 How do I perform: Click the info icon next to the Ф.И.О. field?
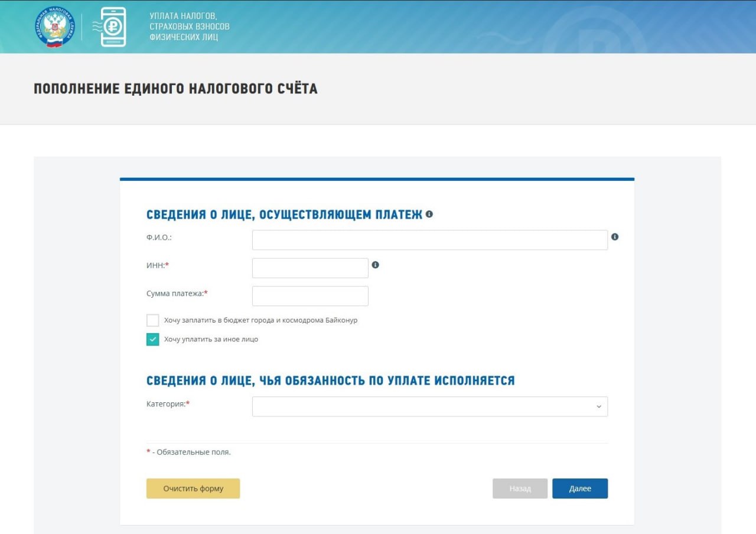coord(615,237)
